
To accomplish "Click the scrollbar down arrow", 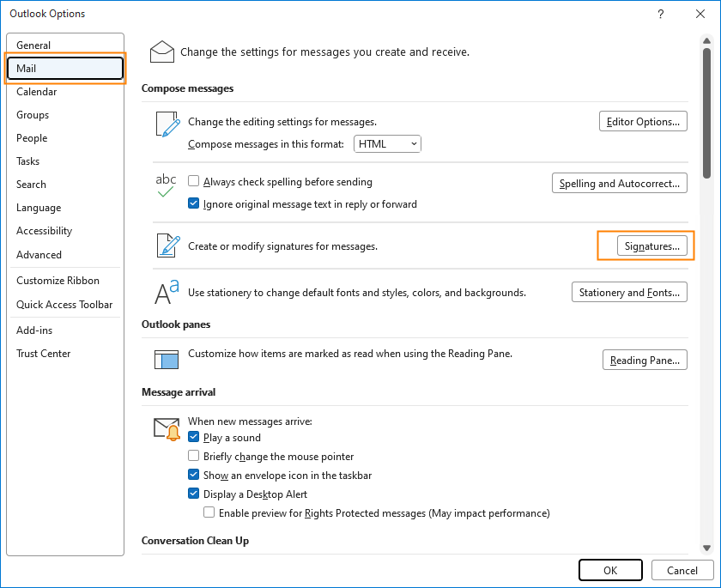I will 706,548.
